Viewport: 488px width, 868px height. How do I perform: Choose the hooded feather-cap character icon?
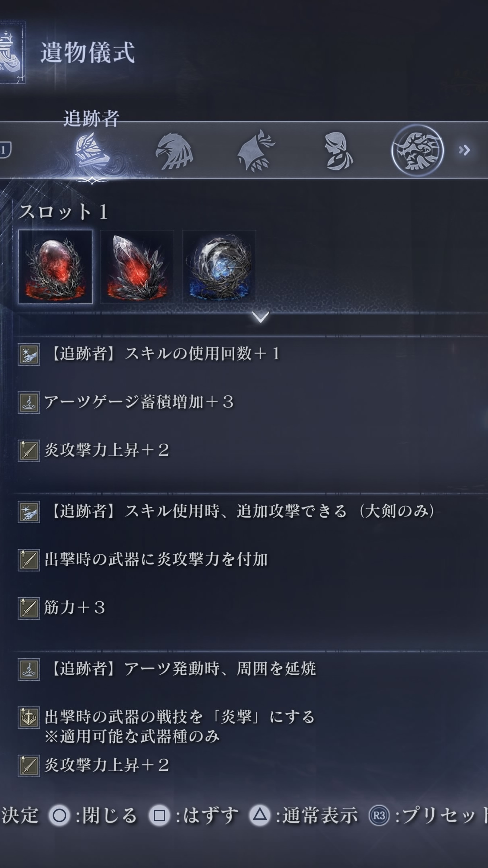pos(256,151)
